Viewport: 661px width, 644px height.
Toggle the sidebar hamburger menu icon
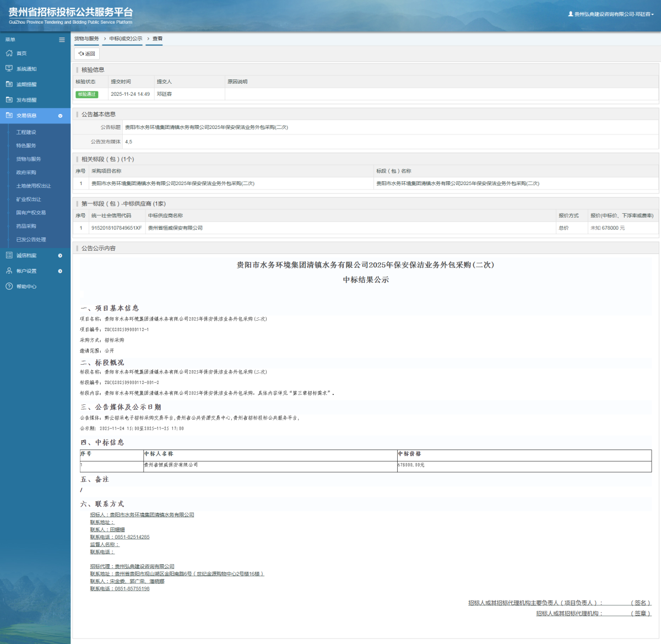[x=62, y=40]
